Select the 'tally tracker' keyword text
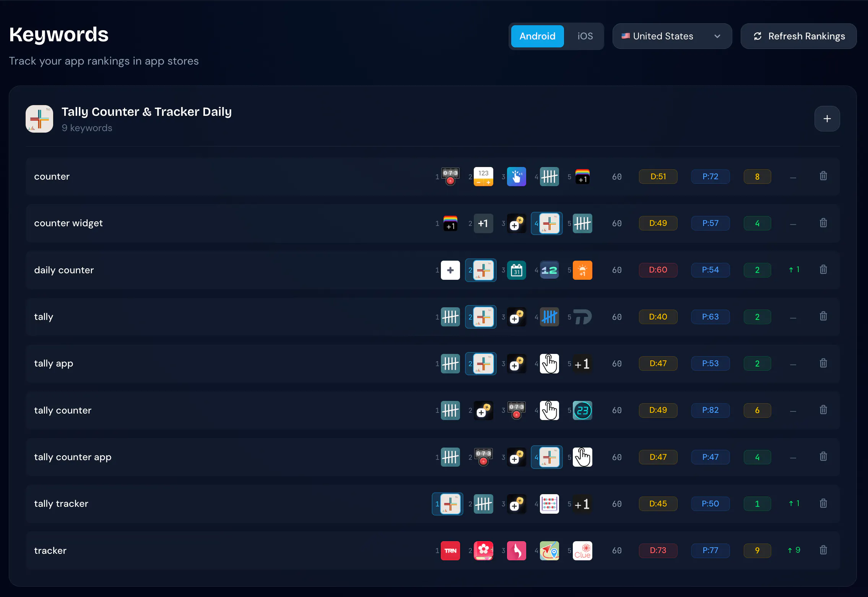The height and width of the screenshot is (597, 868). (x=61, y=504)
